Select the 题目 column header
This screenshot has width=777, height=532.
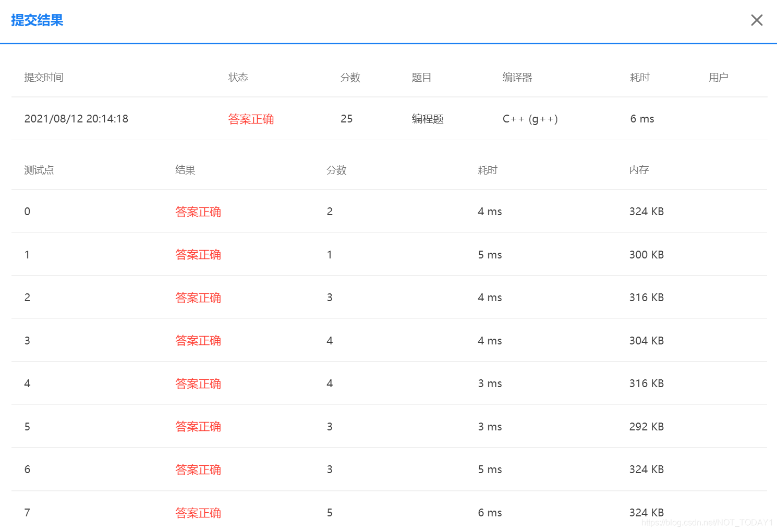tap(421, 77)
